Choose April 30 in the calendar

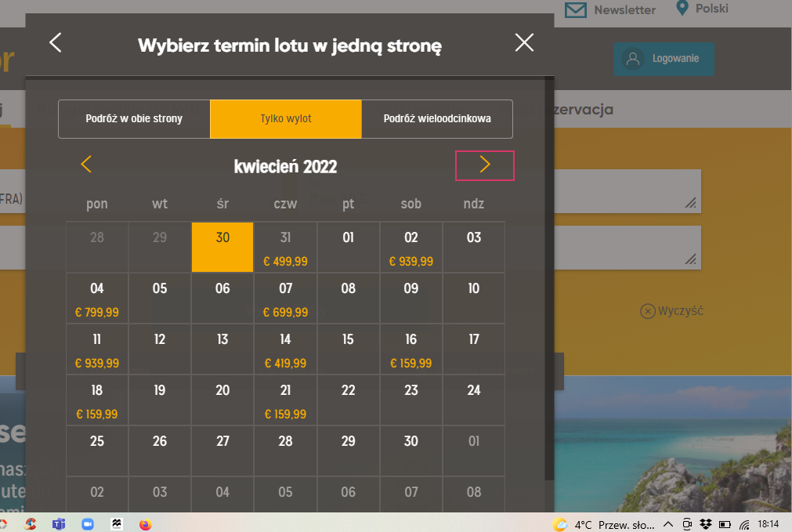click(x=411, y=451)
